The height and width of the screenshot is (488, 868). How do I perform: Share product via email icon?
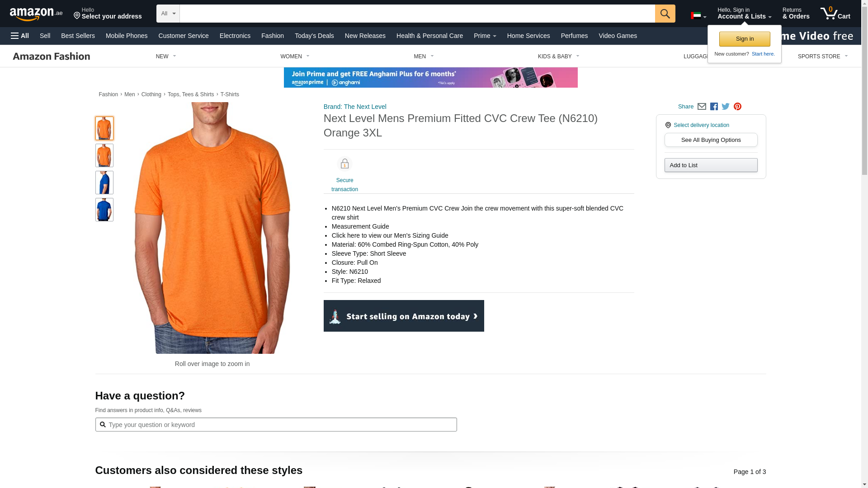pyautogui.click(x=702, y=107)
